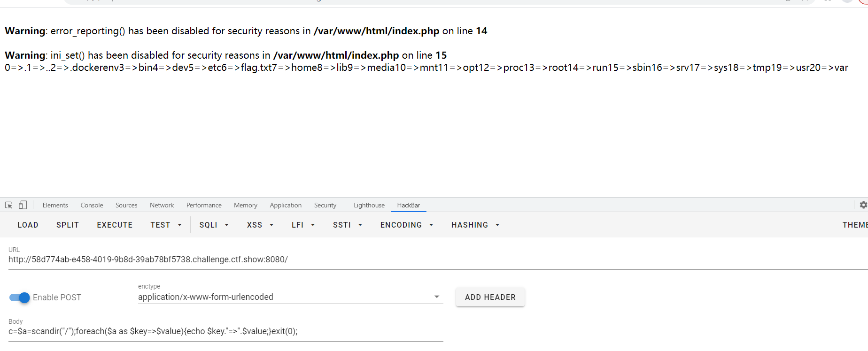Open the ENCODING dropdown menu
The height and width of the screenshot is (351, 868).
pyautogui.click(x=406, y=225)
